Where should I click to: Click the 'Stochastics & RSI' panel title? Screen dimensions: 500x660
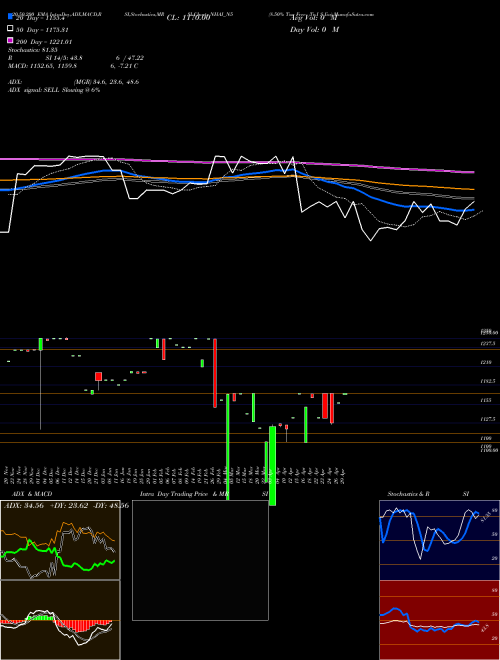(x=428, y=494)
